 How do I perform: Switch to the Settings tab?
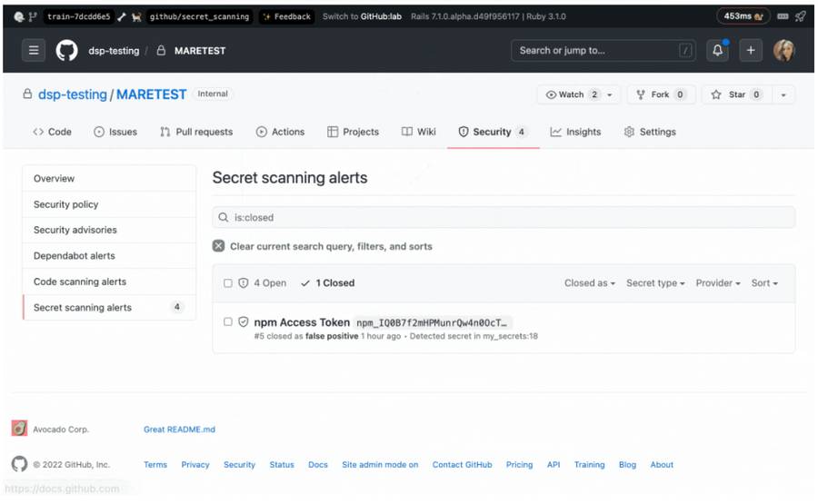[650, 132]
